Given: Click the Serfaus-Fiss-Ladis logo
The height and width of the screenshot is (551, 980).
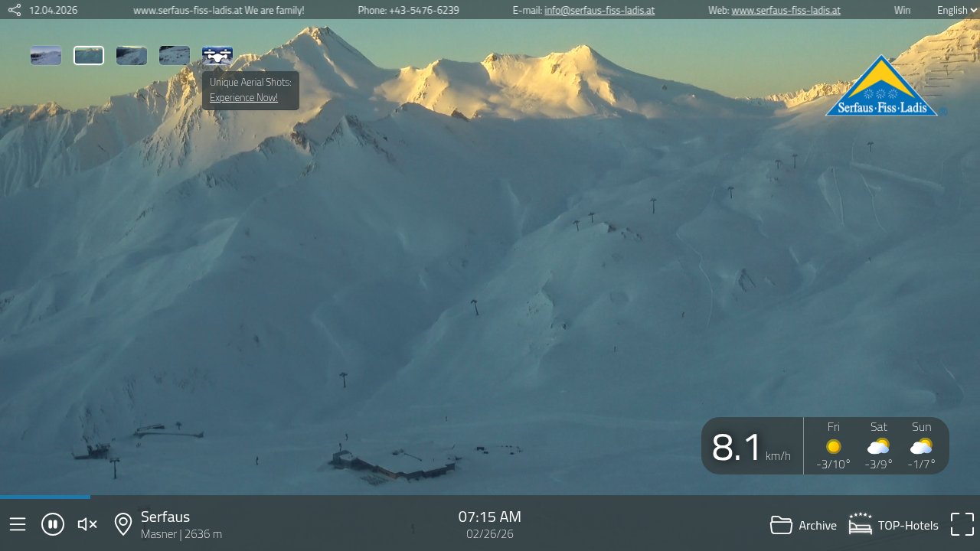Looking at the screenshot, I should (x=881, y=87).
